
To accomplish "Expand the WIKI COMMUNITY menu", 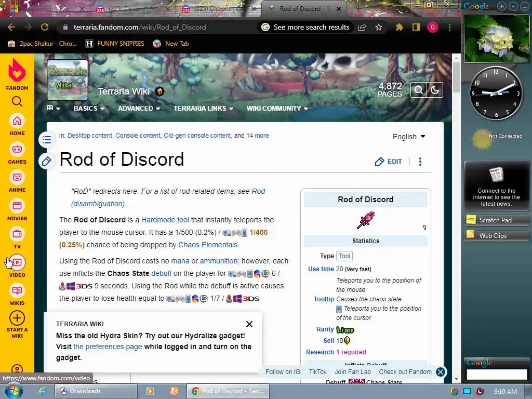I will click(277, 108).
